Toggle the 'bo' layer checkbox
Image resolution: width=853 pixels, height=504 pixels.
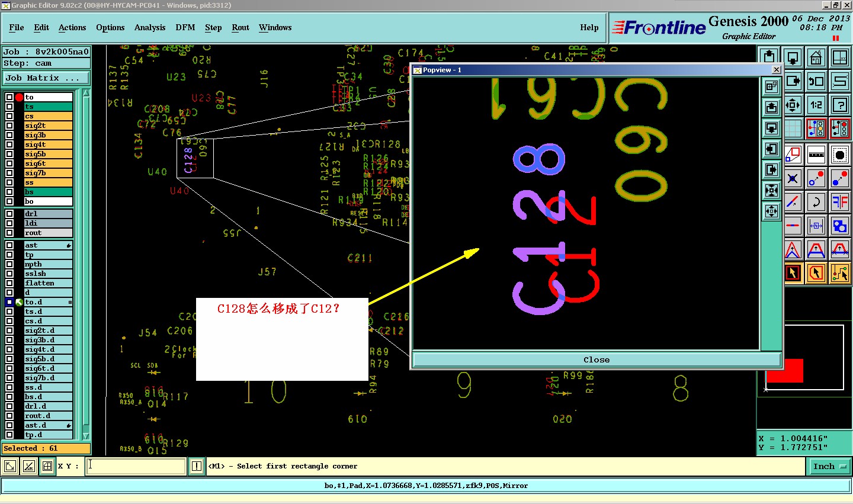click(9, 201)
